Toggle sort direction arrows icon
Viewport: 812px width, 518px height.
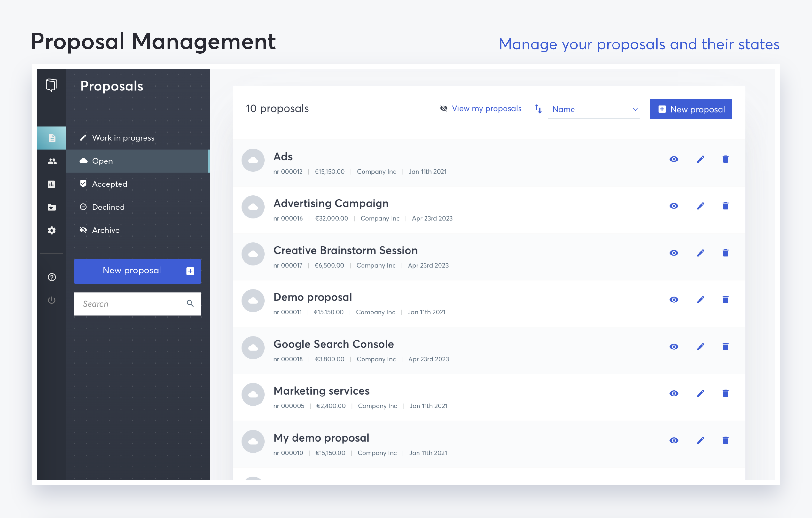coord(538,109)
